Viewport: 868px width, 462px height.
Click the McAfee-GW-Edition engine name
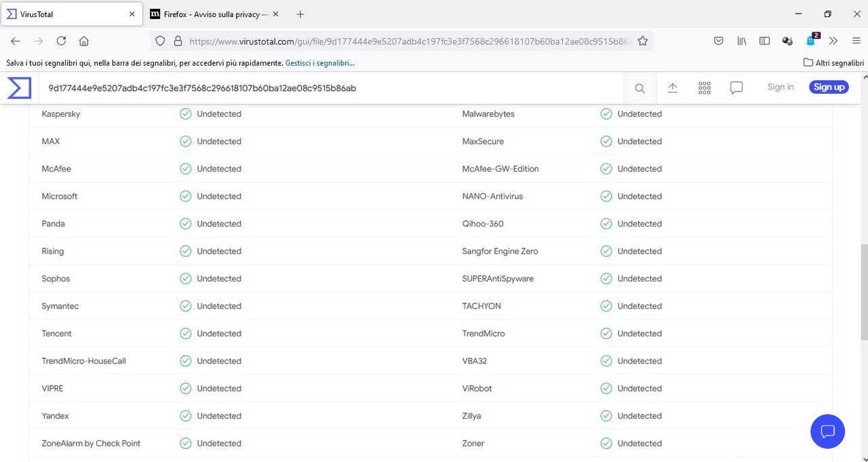500,169
